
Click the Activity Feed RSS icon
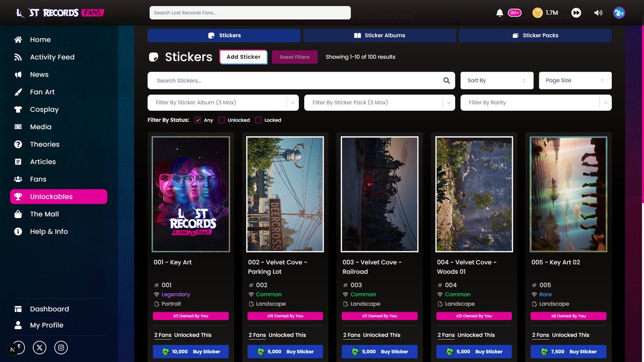tap(18, 57)
